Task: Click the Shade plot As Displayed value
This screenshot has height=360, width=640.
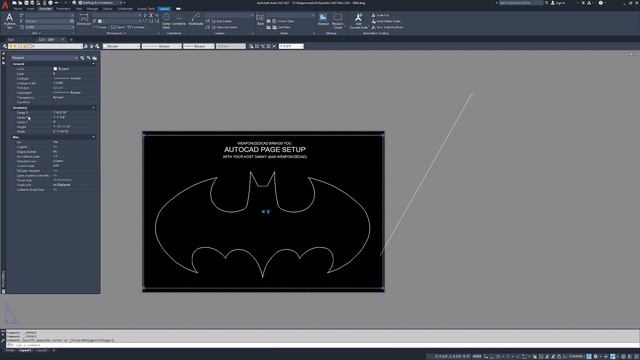Action: coord(62,184)
